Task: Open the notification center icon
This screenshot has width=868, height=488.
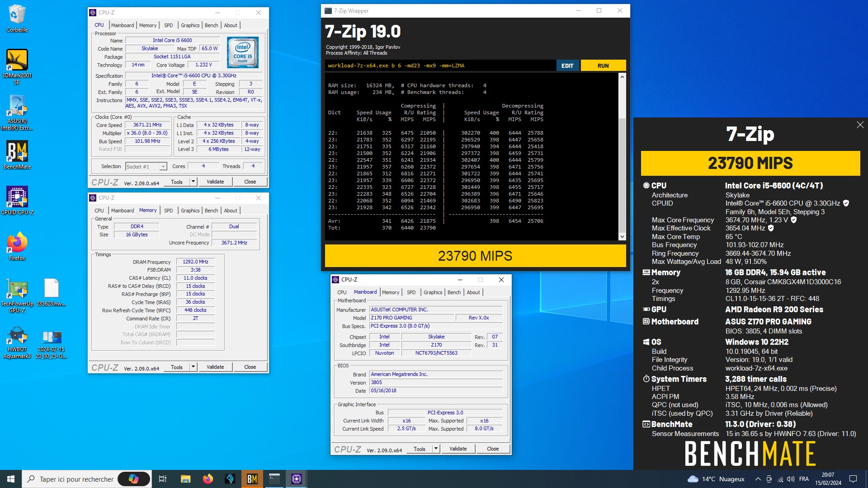Action: [853, 479]
